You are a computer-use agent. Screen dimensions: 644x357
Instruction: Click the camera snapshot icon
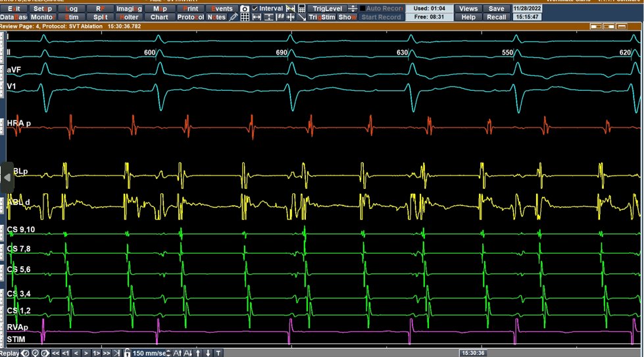click(x=244, y=9)
